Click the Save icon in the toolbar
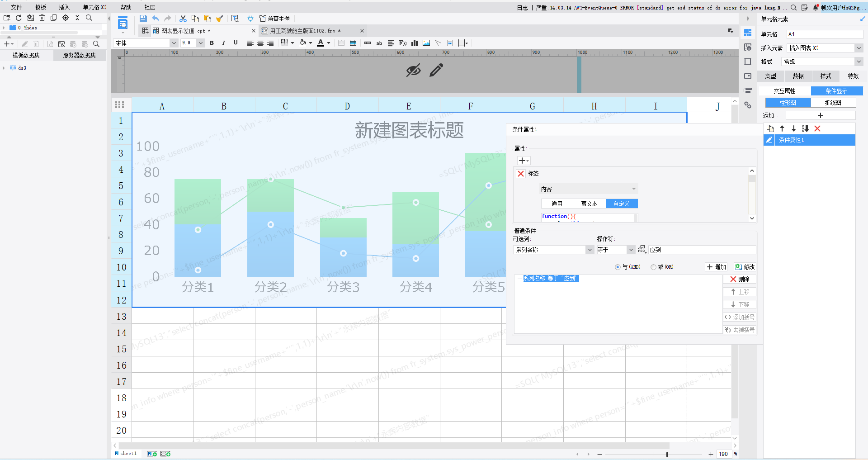 (x=143, y=19)
